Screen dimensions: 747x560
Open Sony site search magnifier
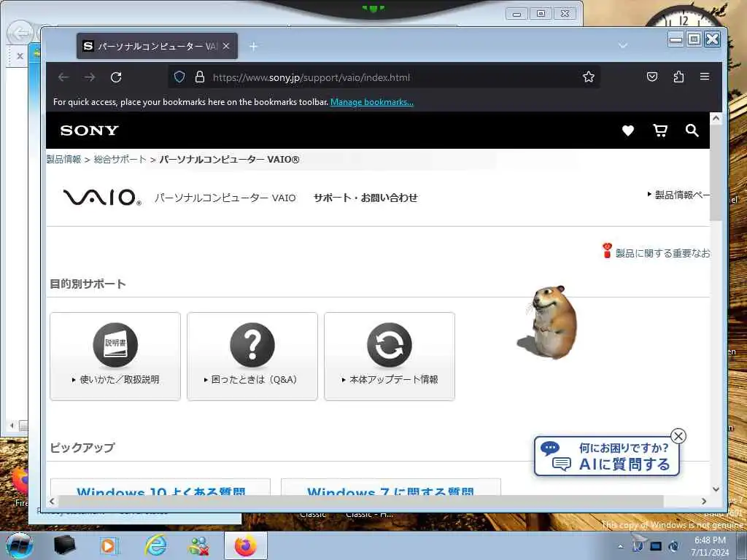click(x=692, y=131)
